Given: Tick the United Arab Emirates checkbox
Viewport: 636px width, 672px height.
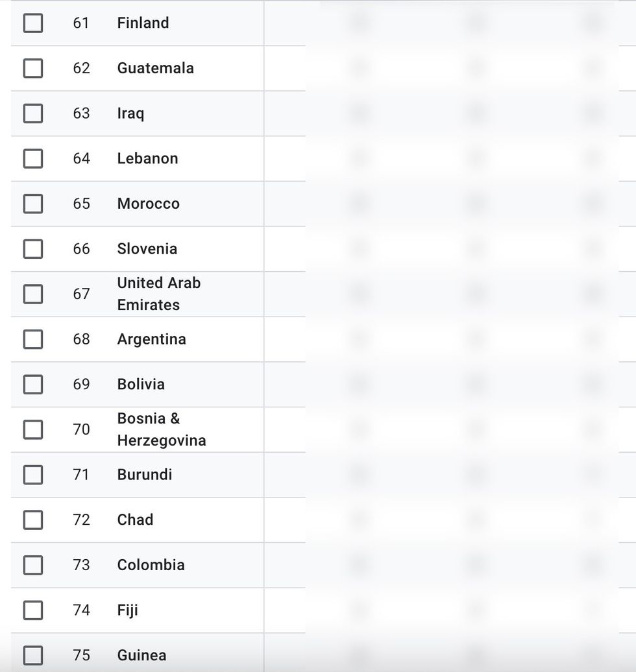Looking at the screenshot, I should click(x=33, y=294).
